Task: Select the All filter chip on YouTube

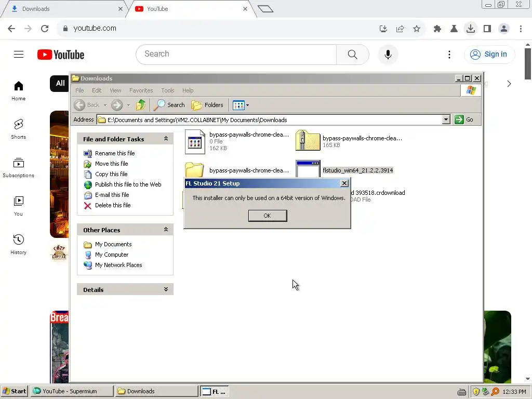Action: 60,84
